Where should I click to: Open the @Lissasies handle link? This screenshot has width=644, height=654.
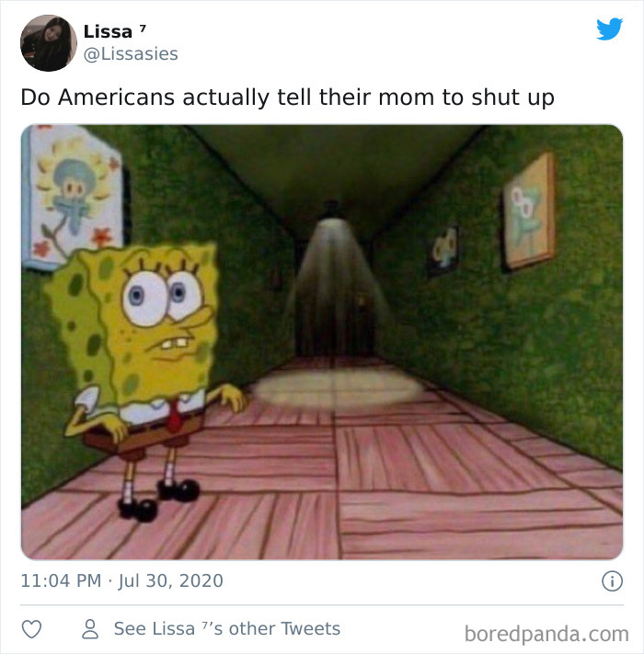pyautogui.click(x=131, y=54)
